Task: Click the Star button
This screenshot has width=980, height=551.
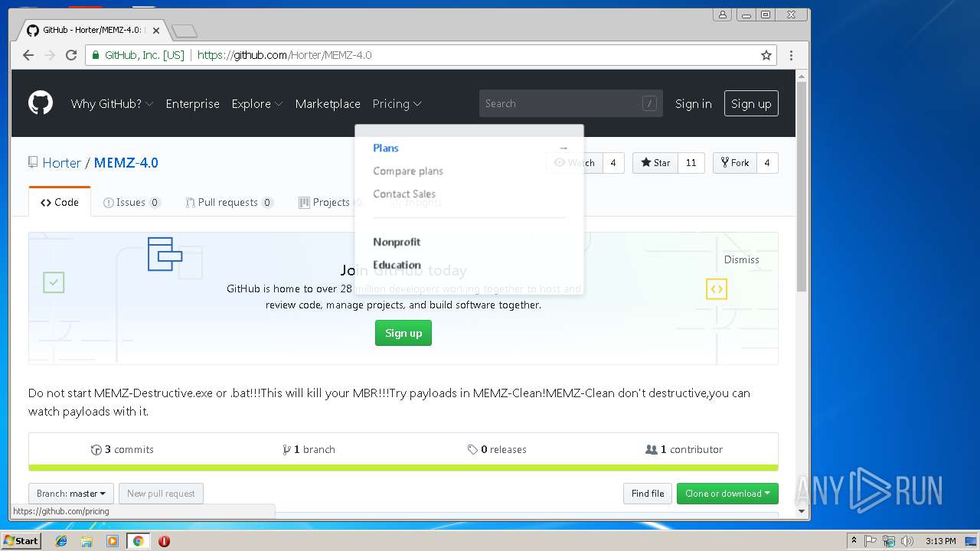Action: 655,163
